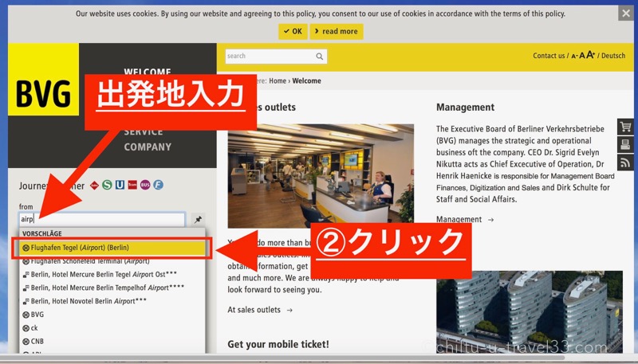Open the Management arrow link
638x364 pixels.
click(x=465, y=219)
